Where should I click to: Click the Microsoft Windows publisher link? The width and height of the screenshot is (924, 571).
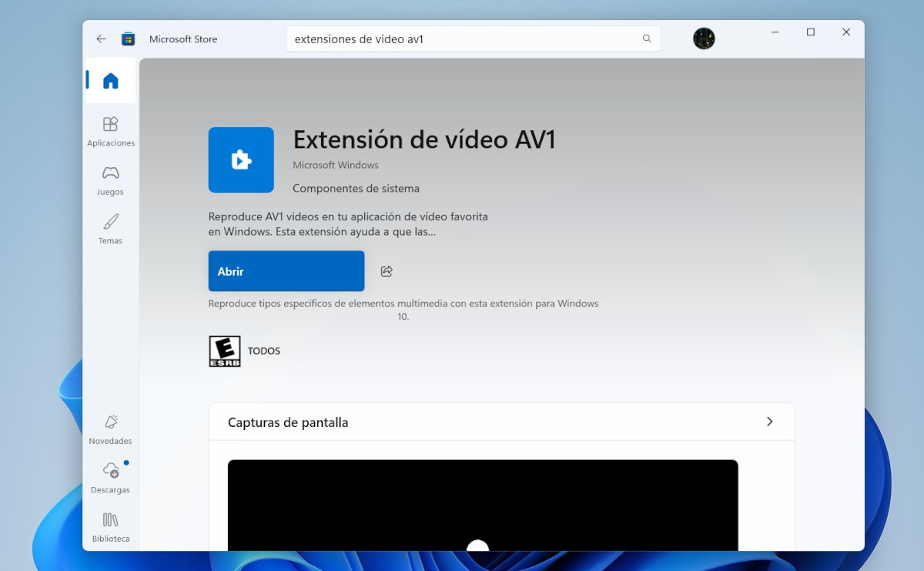tap(335, 165)
